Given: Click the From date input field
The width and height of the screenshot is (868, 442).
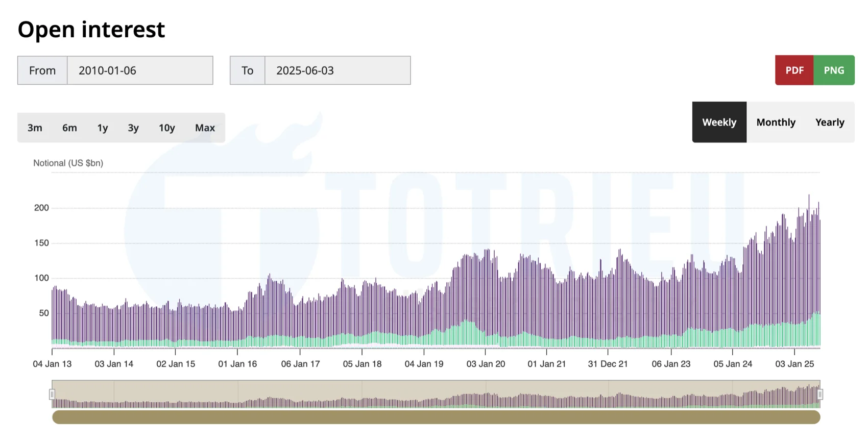Looking at the screenshot, I should [140, 70].
